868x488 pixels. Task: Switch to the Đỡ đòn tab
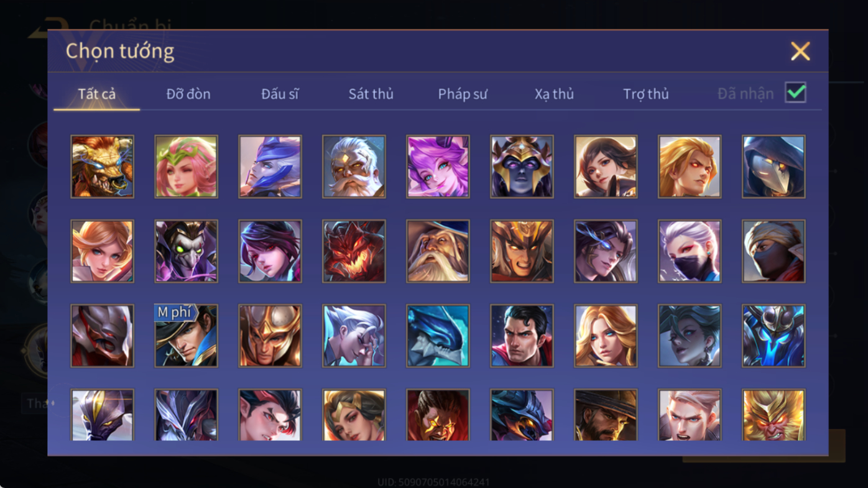pos(188,94)
